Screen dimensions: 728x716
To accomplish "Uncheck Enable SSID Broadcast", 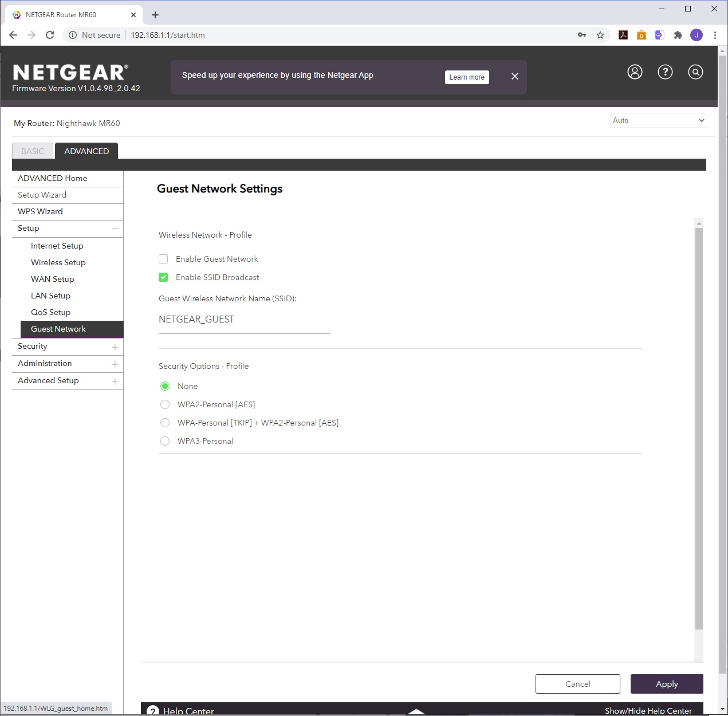I will [163, 277].
